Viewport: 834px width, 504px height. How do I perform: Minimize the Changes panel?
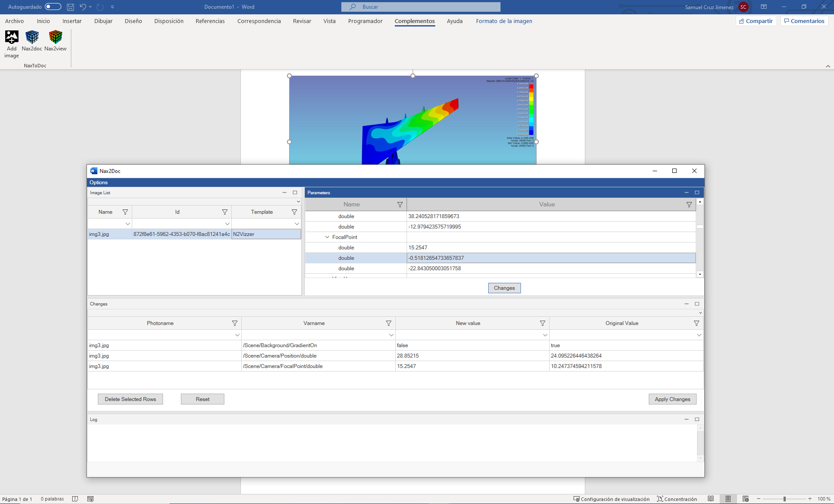click(687, 304)
